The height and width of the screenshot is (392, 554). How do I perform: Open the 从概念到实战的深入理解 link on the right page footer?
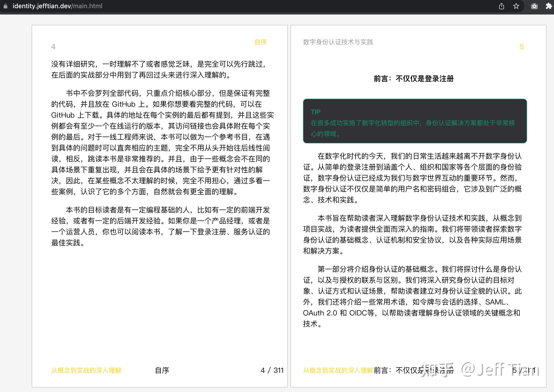coord(338,371)
